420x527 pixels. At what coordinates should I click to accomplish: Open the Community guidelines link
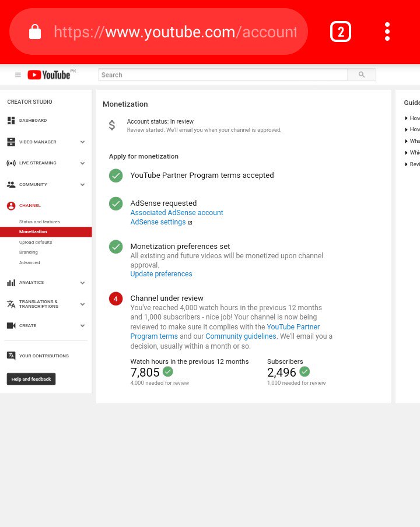[241, 336]
